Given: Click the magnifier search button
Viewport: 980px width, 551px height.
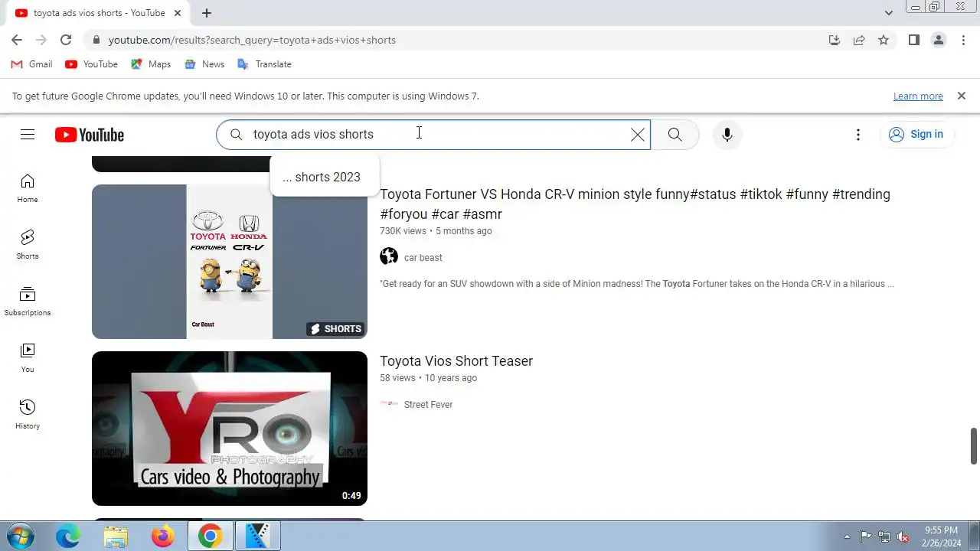Looking at the screenshot, I should click(x=675, y=135).
